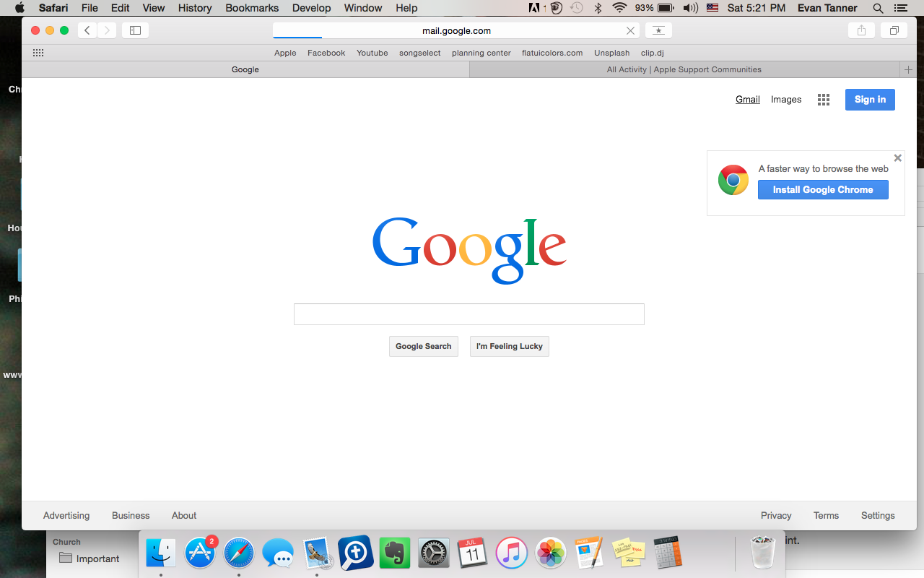Open the volume control in menu bar

[690, 8]
